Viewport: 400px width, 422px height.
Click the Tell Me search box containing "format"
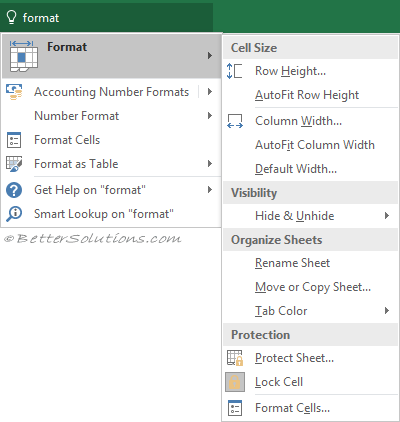coord(107,17)
